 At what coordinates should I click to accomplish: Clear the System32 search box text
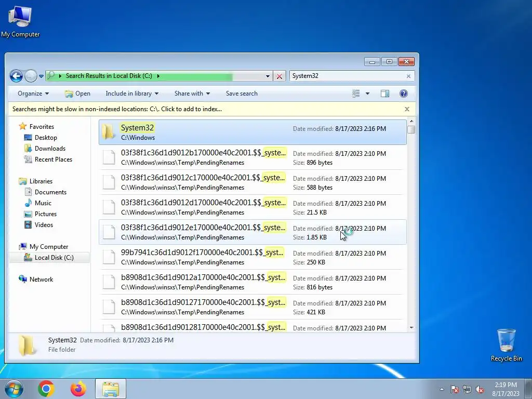(x=408, y=76)
